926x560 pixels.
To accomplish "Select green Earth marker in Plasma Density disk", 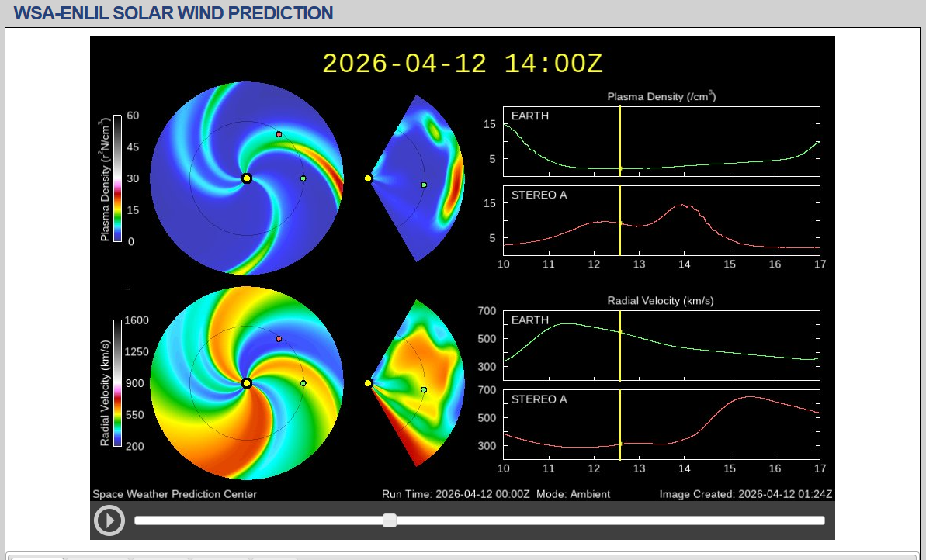I will pos(303,178).
